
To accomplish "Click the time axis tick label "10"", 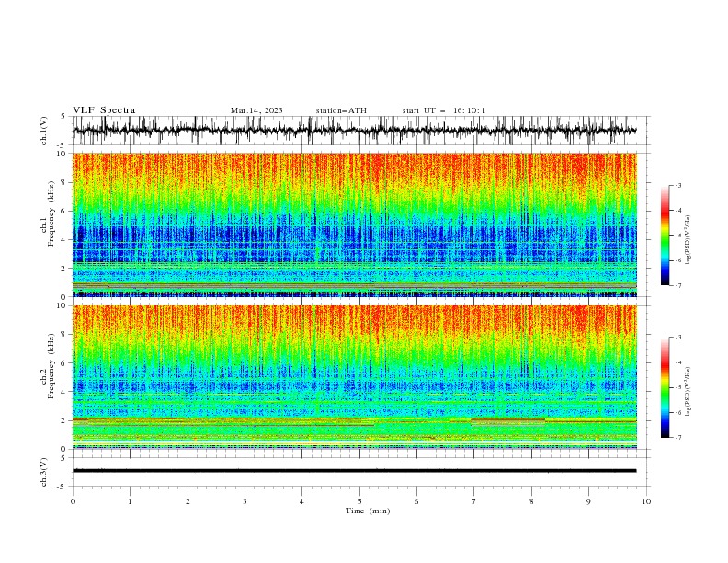I will (646, 501).
